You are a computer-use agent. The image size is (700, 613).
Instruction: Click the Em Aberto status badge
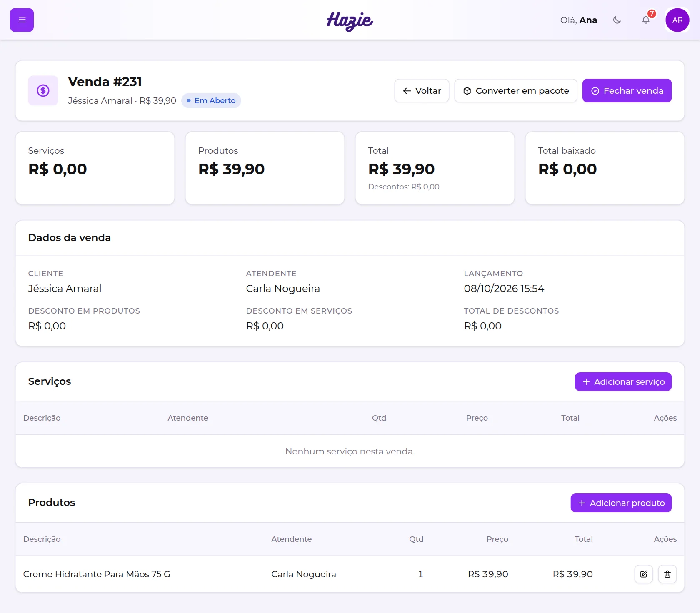pyautogui.click(x=211, y=100)
